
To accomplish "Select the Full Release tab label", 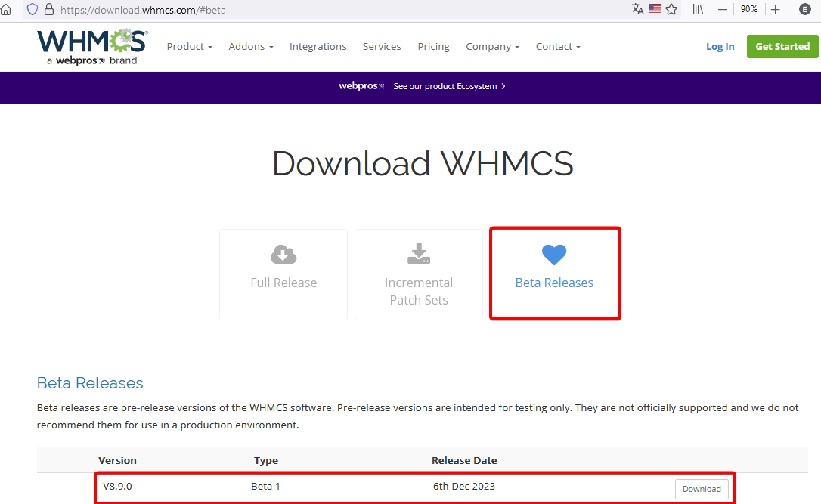I will click(x=283, y=283).
